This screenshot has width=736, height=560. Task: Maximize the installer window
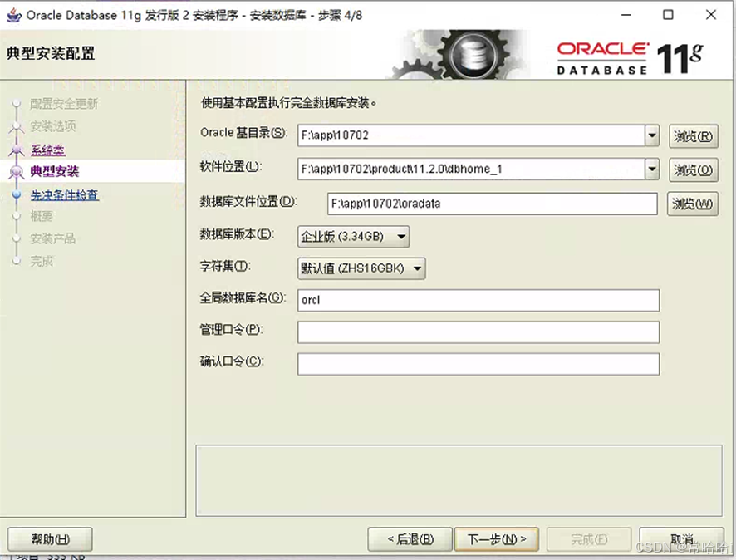tap(668, 15)
